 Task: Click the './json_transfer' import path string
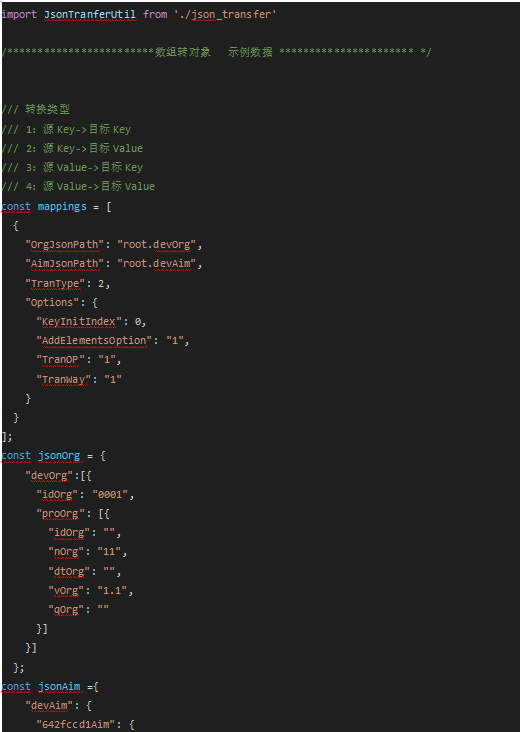pos(222,14)
